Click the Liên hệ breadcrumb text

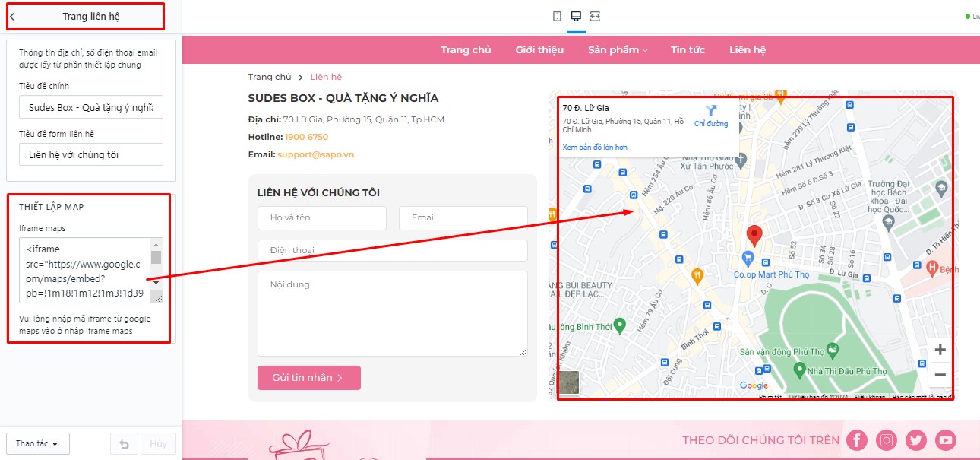[326, 77]
